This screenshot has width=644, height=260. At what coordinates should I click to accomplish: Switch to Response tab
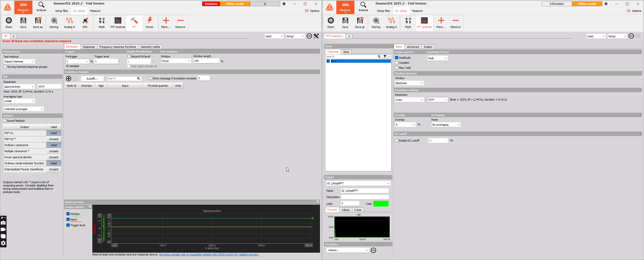point(89,47)
